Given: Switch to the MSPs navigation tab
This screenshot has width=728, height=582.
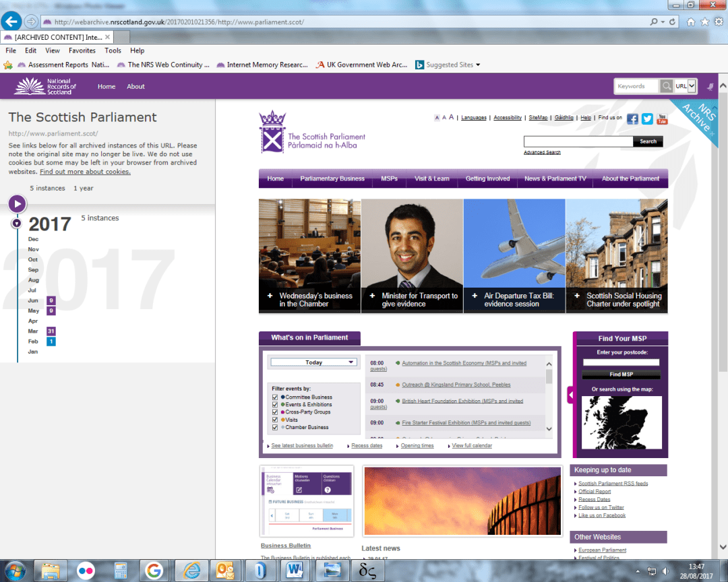Looking at the screenshot, I should click(389, 179).
